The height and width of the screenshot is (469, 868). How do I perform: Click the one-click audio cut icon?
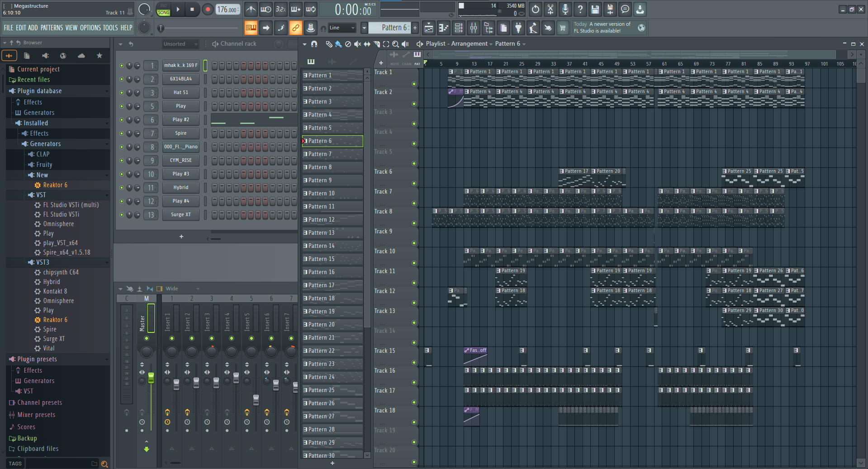tap(550, 9)
